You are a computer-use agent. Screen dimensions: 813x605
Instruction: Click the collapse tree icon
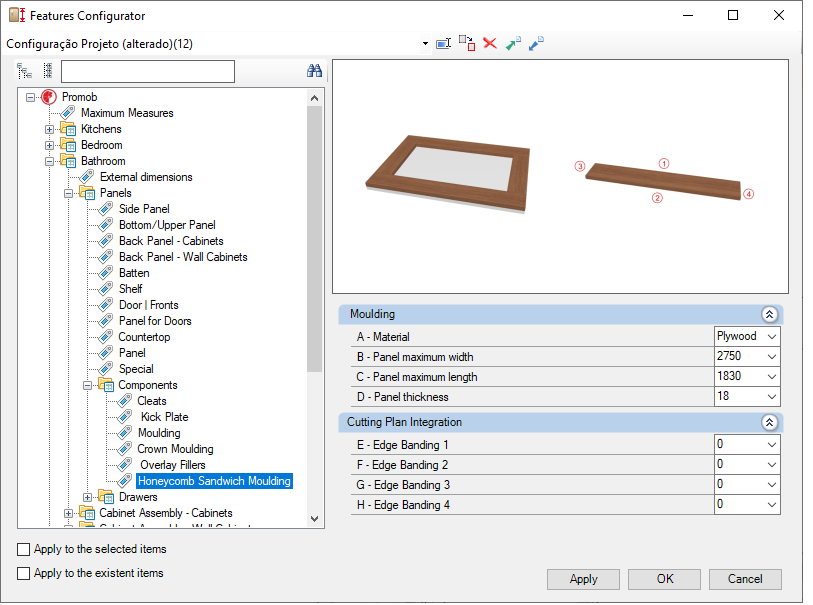(48, 71)
